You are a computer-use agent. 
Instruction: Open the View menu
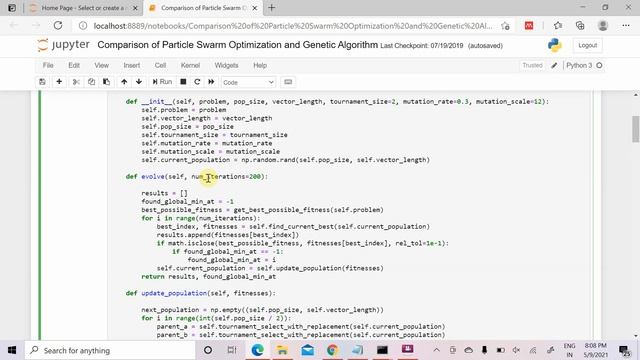pos(102,65)
